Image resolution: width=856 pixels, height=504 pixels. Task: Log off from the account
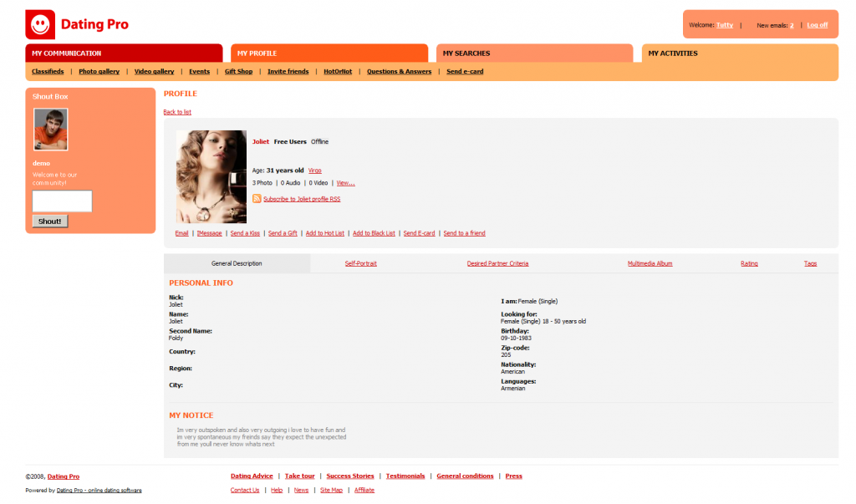point(818,24)
